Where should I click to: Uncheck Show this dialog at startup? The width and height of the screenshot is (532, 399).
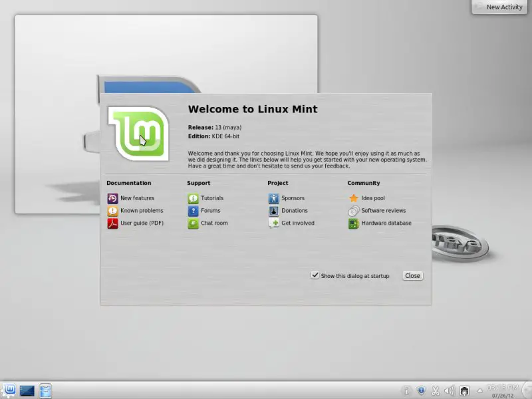pyautogui.click(x=315, y=275)
